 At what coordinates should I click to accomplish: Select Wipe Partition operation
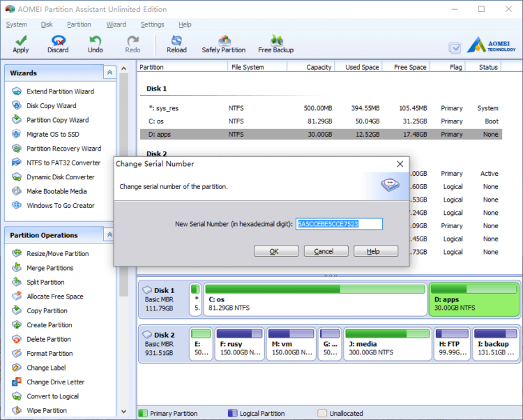click(47, 410)
